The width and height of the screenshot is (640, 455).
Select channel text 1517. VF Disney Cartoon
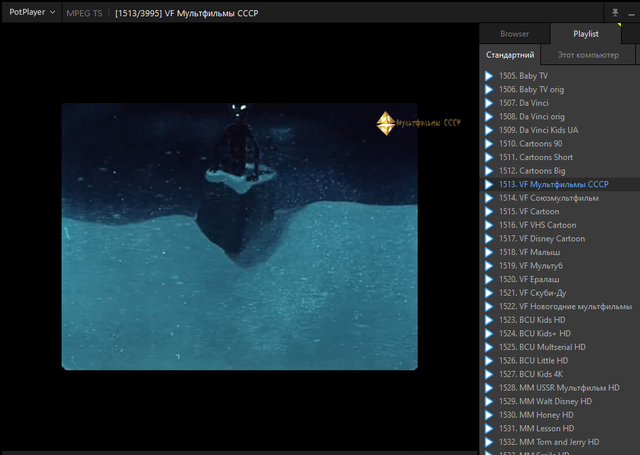542,239
